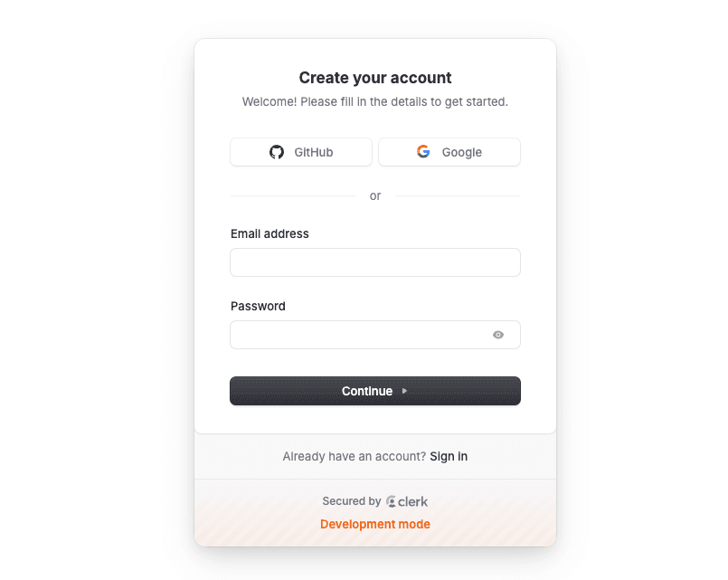Click the Password label

pos(258,306)
